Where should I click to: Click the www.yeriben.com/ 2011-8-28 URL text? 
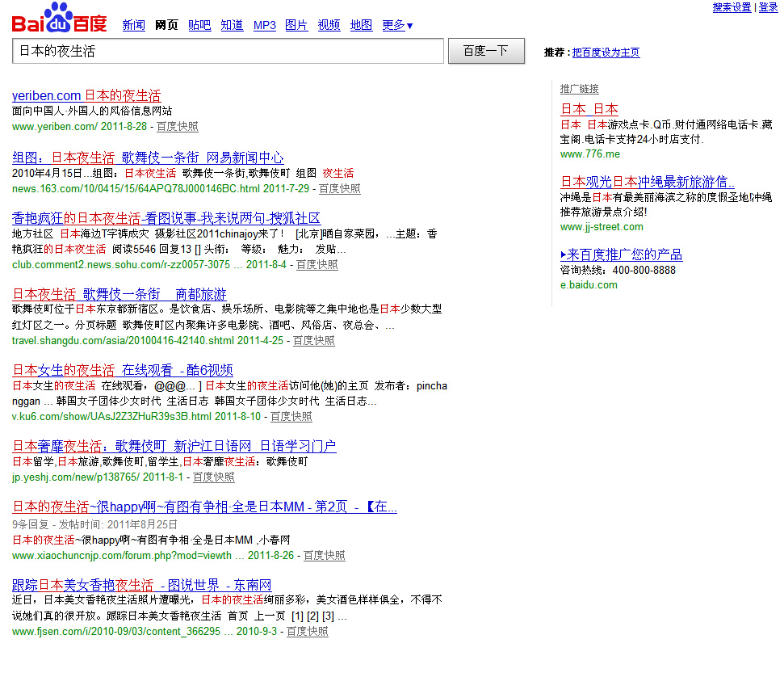(x=79, y=126)
